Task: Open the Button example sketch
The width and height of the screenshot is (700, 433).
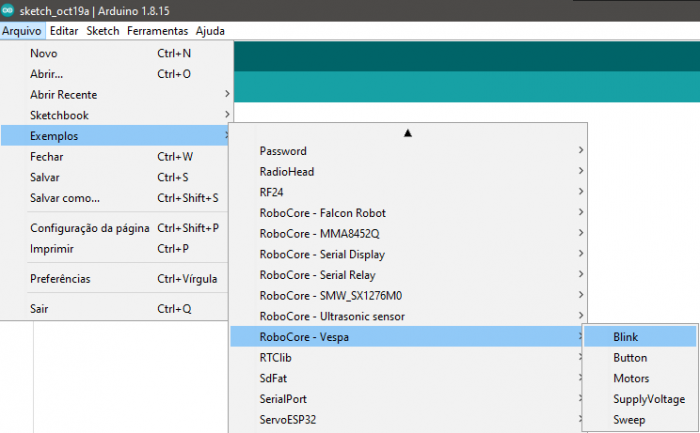Action: click(x=640, y=358)
